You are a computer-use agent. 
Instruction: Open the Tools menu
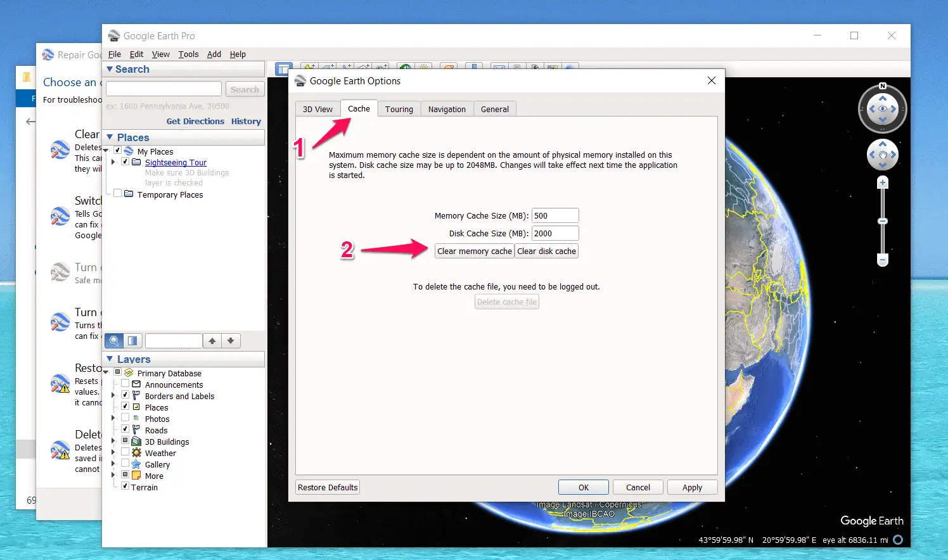click(x=188, y=54)
